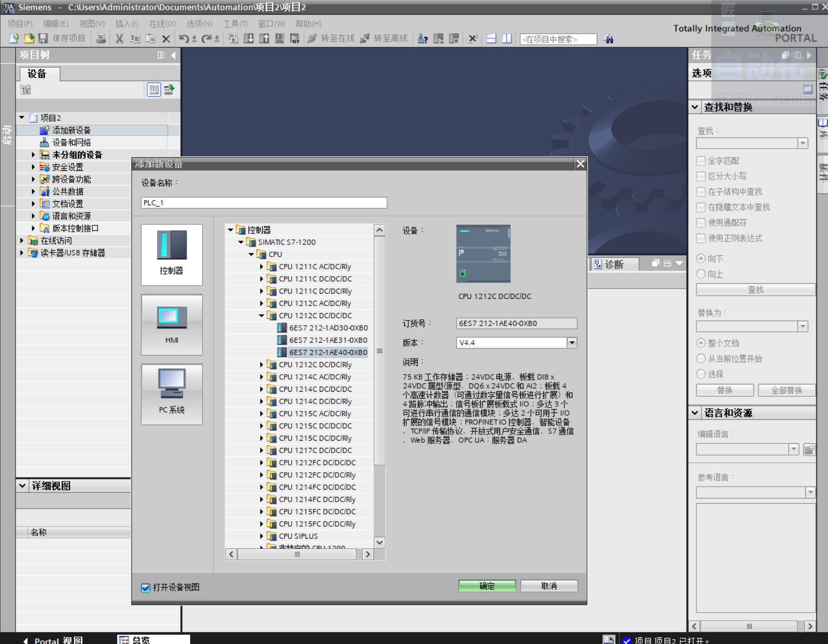Click the search-in-project binoculars icon

click(x=609, y=39)
